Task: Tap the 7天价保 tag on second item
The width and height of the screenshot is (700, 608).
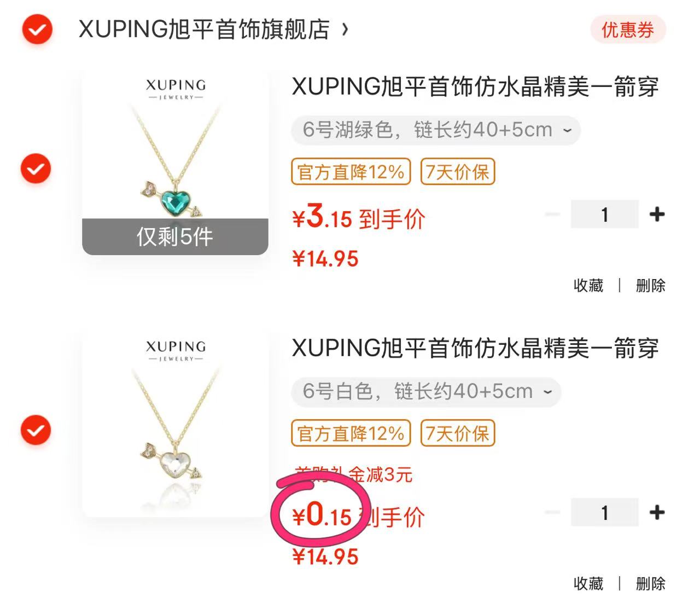Action: click(457, 433)
